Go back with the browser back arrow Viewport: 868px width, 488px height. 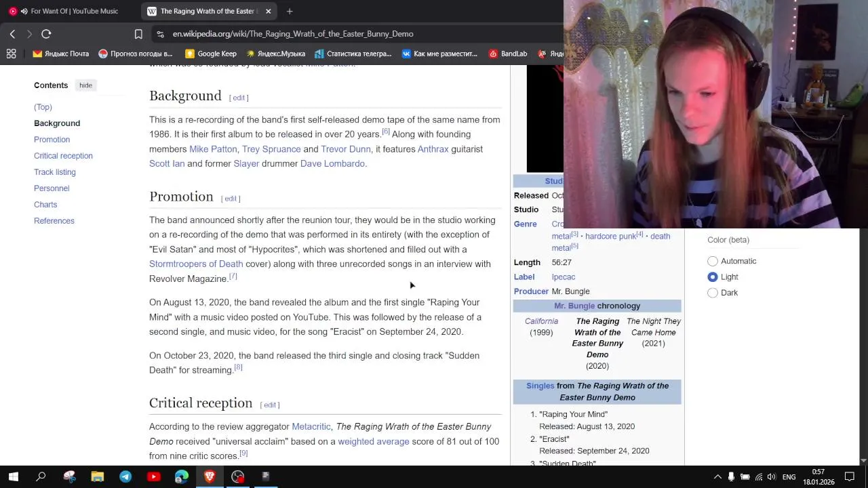(x=12, y=34)
